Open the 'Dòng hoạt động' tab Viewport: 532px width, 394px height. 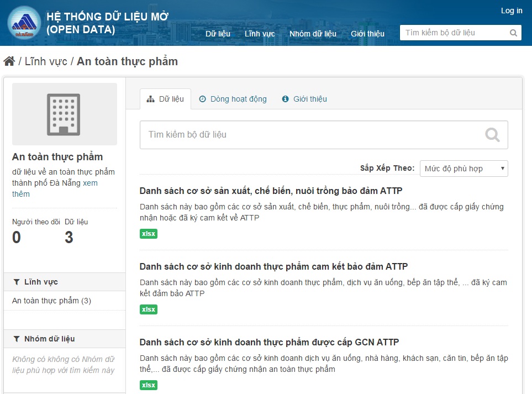[x=233, y=99]
